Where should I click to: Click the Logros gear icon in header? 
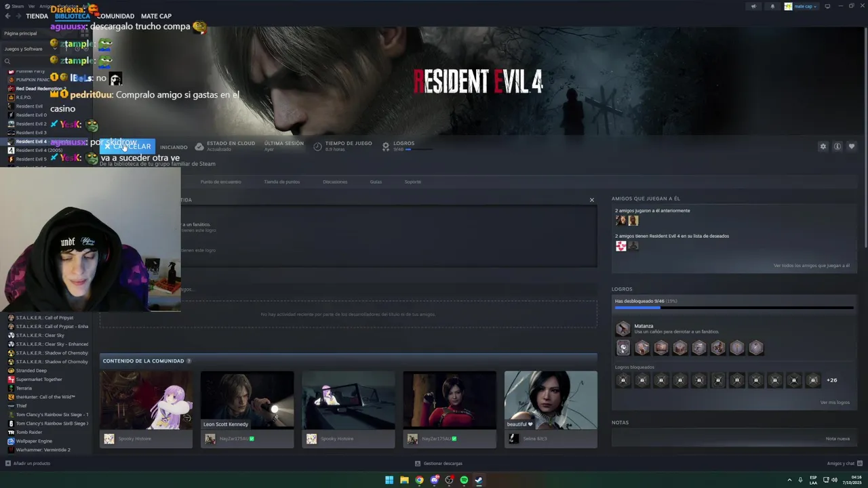[x=386, y=146]
